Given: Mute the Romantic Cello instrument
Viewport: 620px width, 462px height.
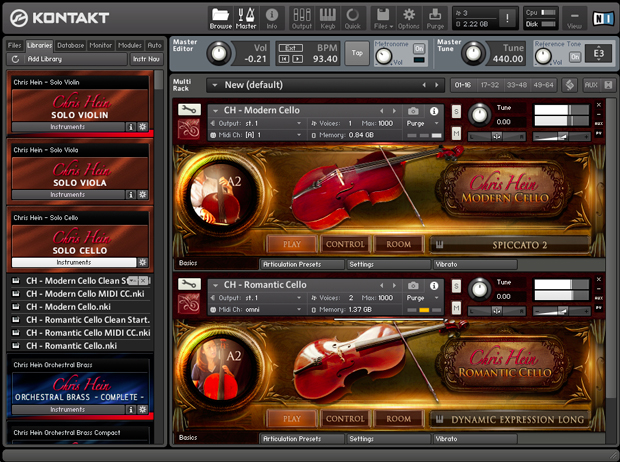Looking at the screenshot, I should coord(456,309).
